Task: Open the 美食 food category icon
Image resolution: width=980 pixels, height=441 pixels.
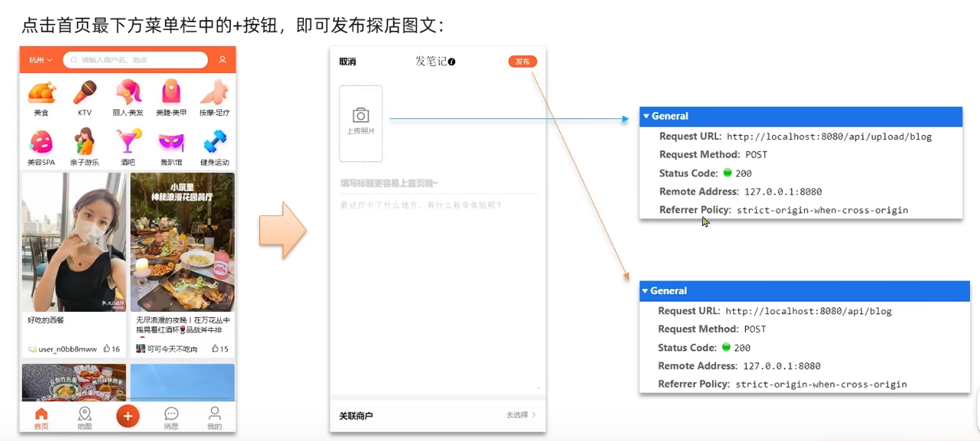Action: [41, 94]
